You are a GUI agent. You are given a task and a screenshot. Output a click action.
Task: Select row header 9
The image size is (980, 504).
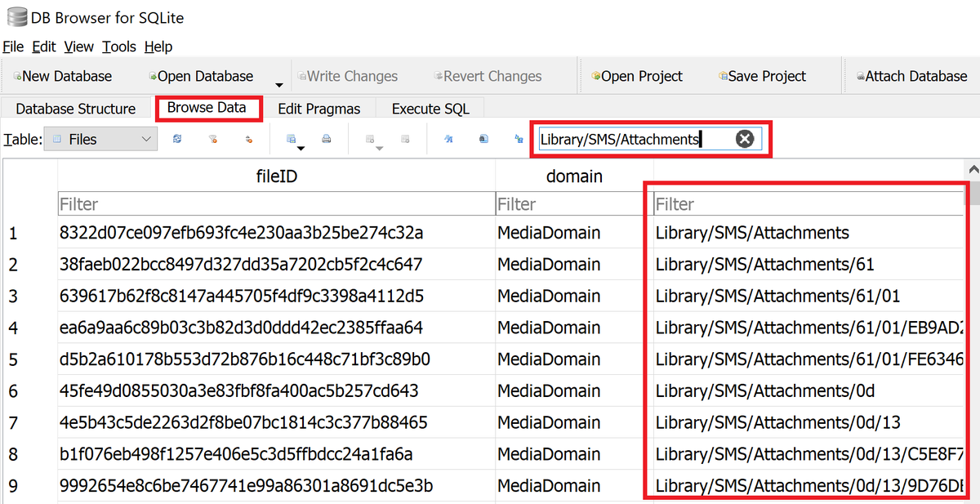pyautogui.click(x=29, y=487)
